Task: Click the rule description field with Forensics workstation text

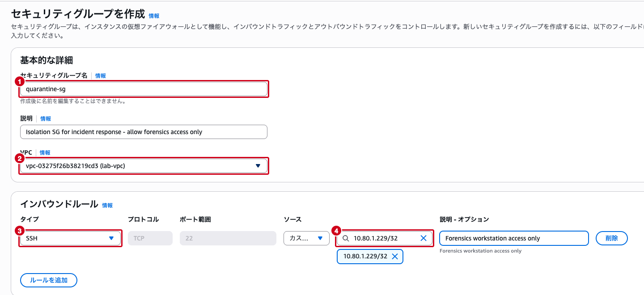Action: tap(514, 238)
